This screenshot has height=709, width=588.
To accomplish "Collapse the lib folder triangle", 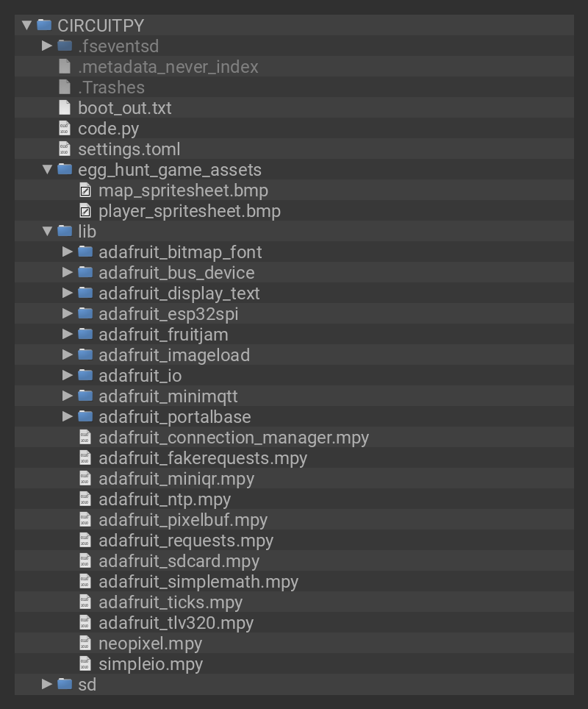I will click(47, 232).
